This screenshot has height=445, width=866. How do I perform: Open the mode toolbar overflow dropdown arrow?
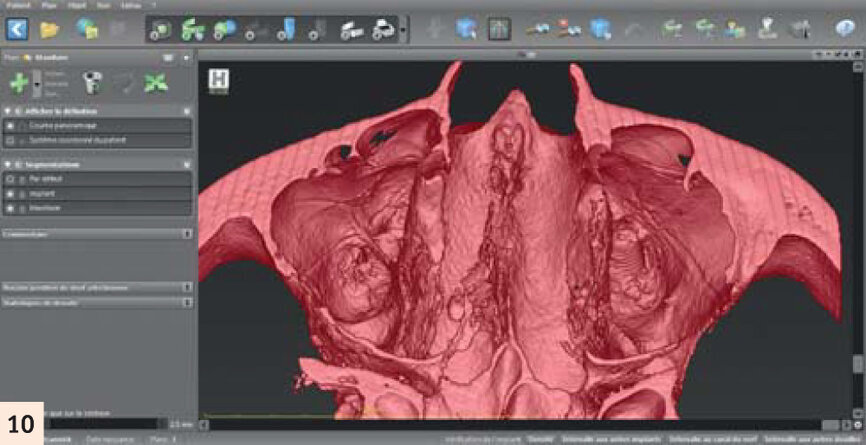click(404, 29)
